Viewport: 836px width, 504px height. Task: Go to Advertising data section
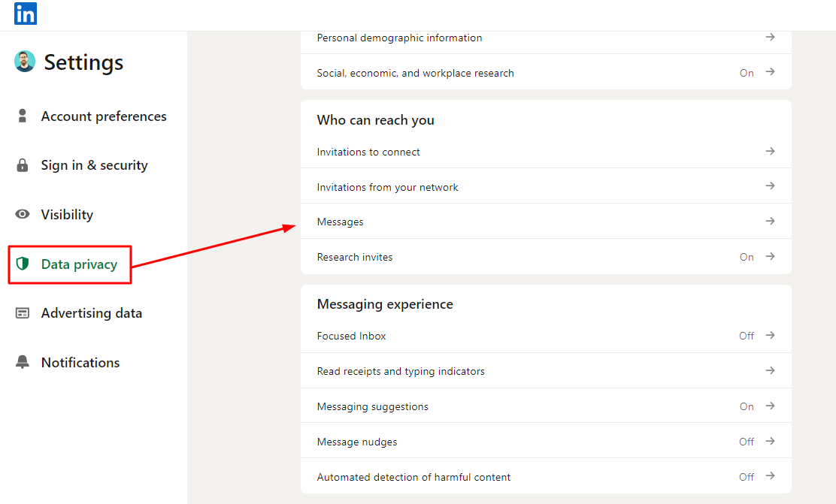pyautogui.click(x=91, y=313)
